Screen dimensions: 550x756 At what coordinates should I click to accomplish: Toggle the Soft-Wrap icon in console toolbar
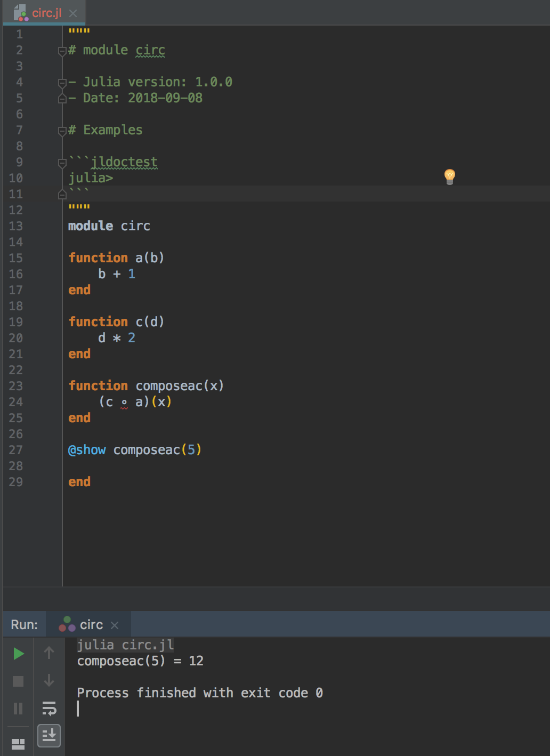point(48,709)
